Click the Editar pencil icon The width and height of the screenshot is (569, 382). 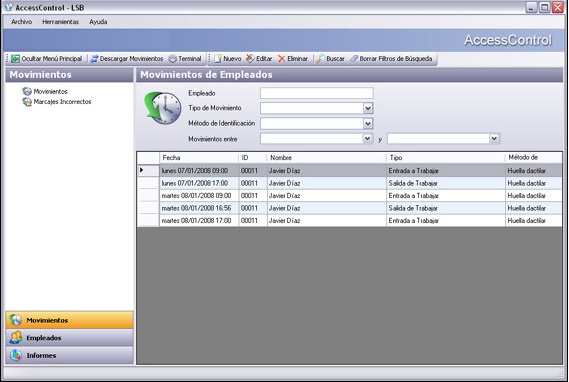(x=250, y=59)
